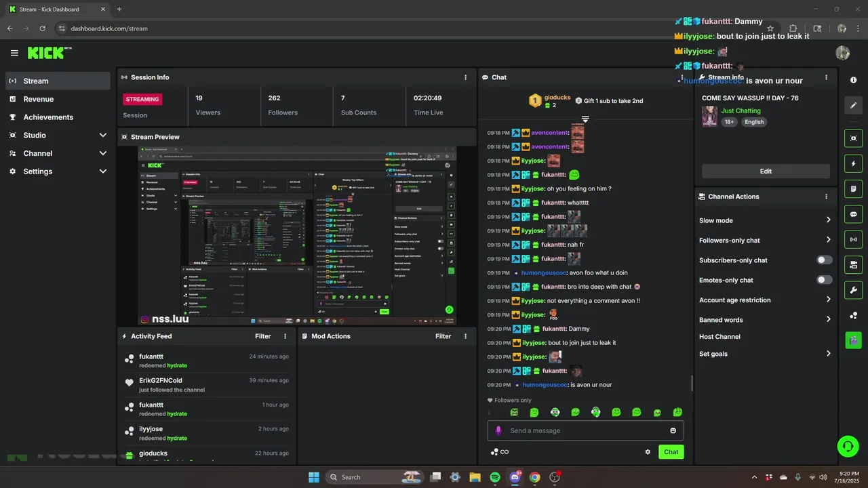Click Filter in Mod Actions header

(443, 336)
